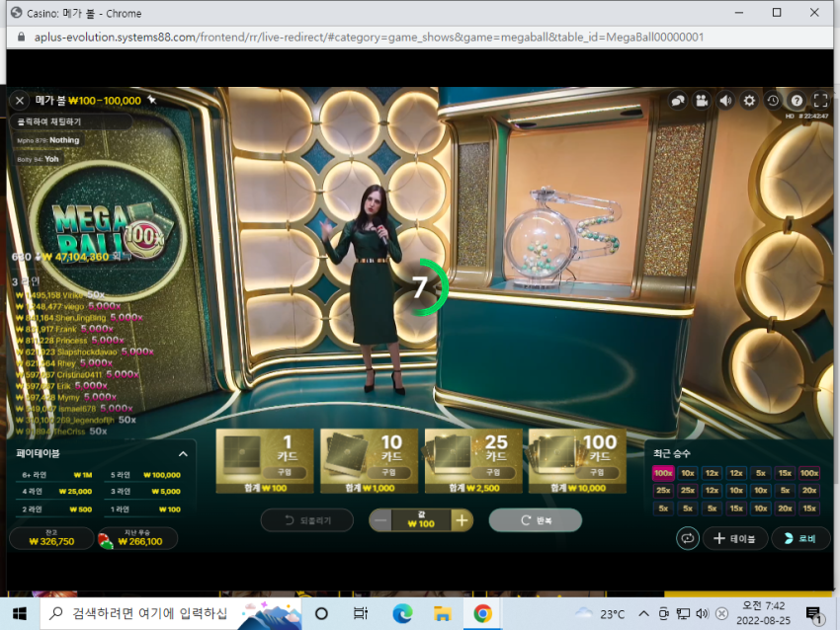Click the 반복 repeat button
The image size is (840, 630).
[x=536, y=520]
